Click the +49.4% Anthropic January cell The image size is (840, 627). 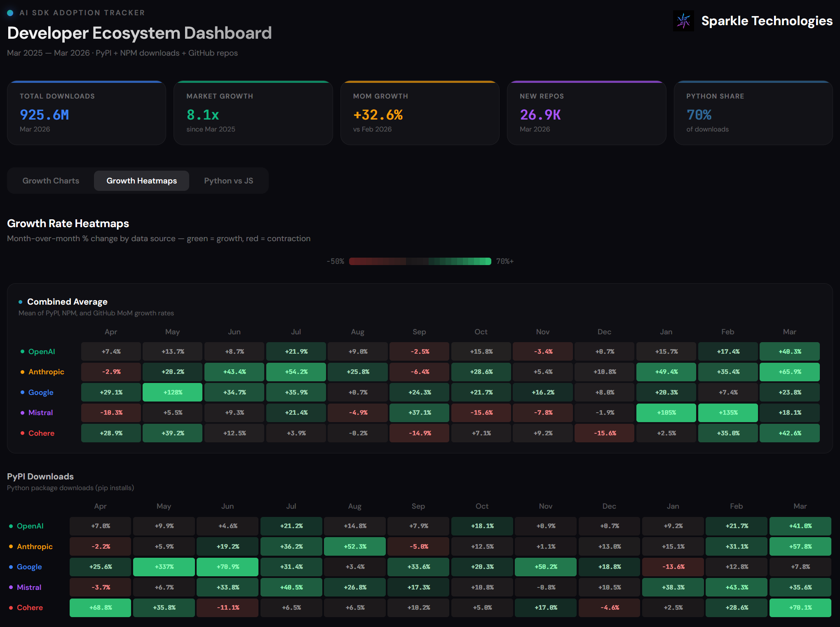click(666, 372)
